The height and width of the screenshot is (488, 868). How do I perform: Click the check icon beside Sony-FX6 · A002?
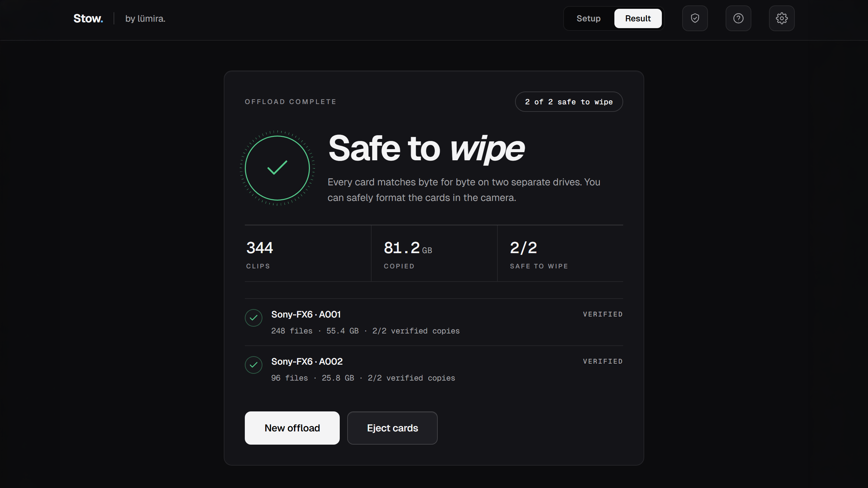click(x=254, y=365)
